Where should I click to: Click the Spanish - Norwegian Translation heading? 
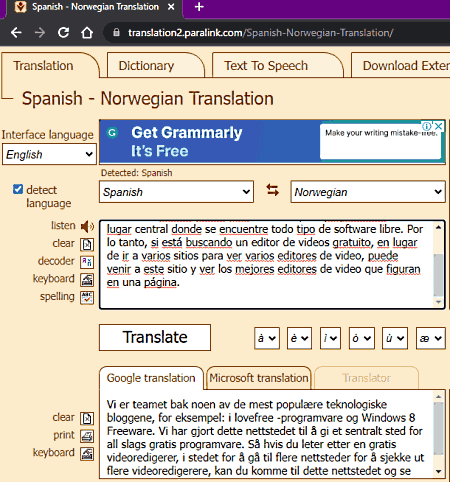148,99
